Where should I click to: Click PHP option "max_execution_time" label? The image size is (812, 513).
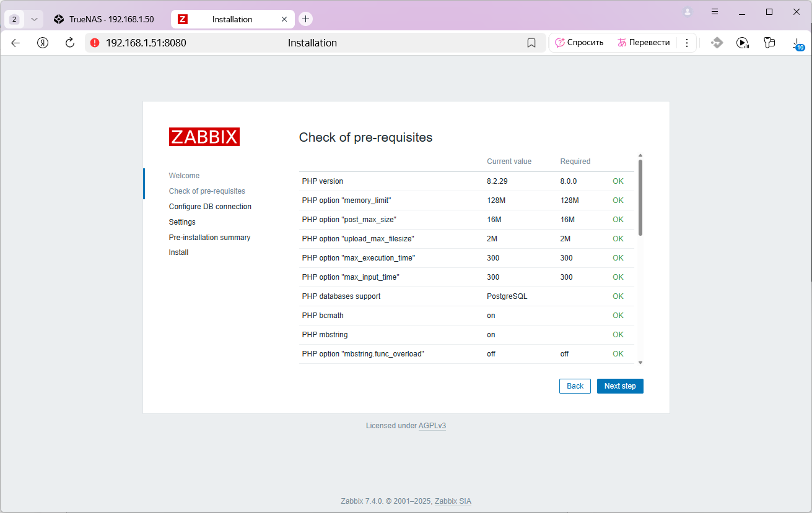tap(359, 258)
